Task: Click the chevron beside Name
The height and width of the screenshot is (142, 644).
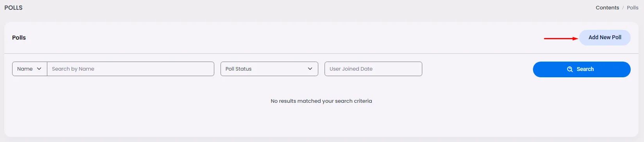Action: [x=39, y=69]
